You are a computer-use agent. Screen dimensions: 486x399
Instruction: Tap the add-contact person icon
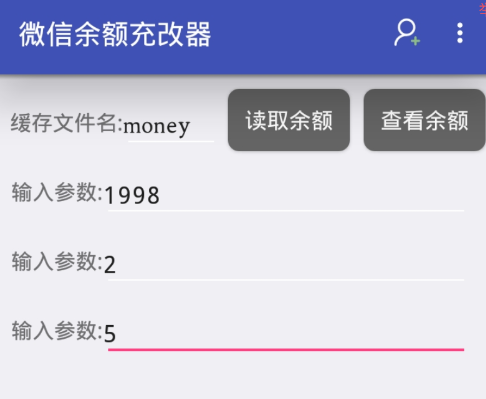tap(407, 33)
